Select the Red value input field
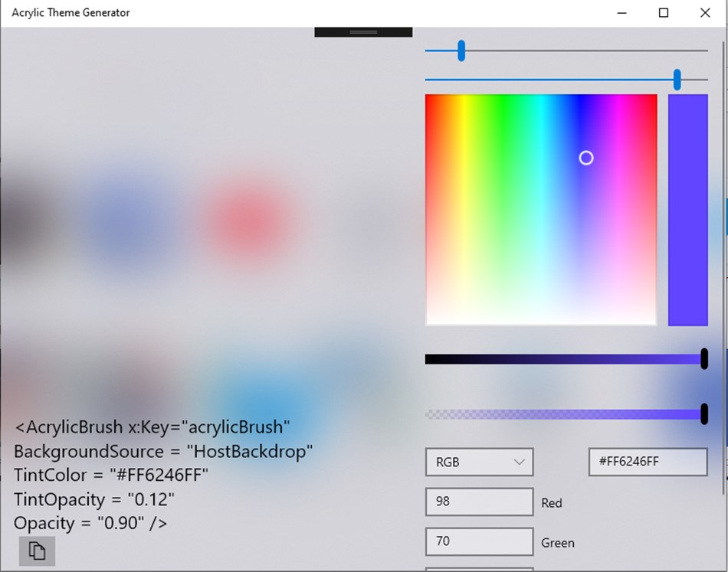 pos(479,502)
